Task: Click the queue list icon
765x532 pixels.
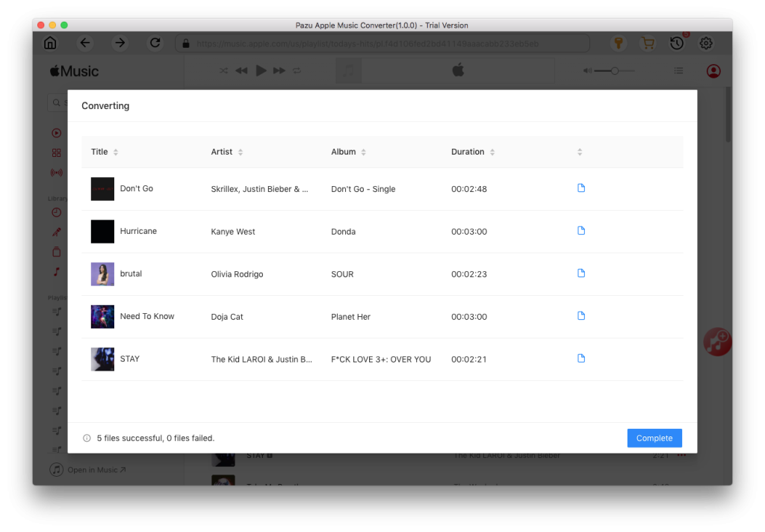Action: pos(678,71)
